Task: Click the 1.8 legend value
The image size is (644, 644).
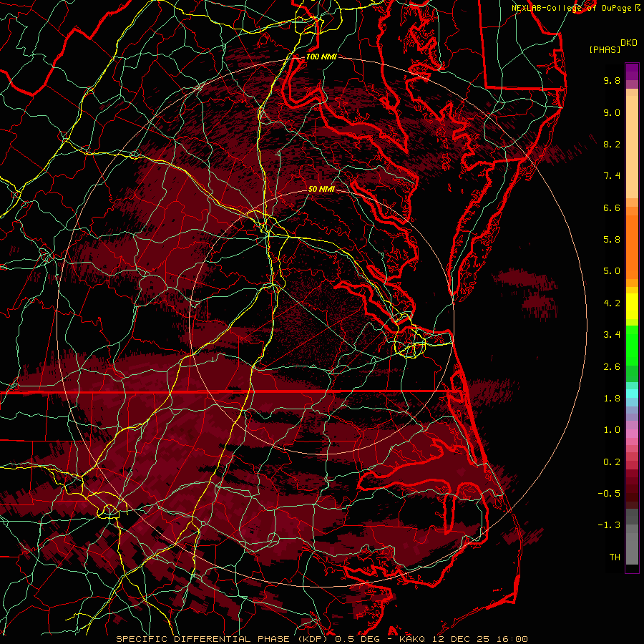Action: pyautogui.click(x=612, y=399)
